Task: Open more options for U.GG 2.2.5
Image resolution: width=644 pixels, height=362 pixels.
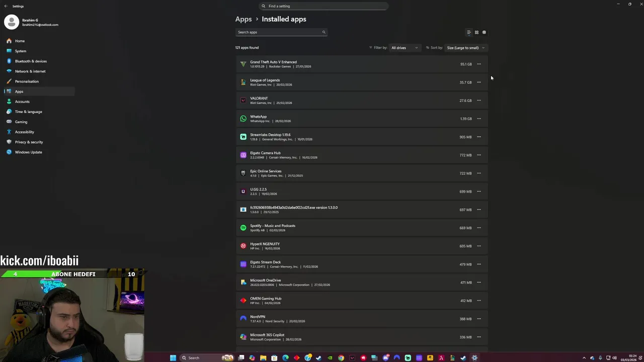Action: point(479,191)
